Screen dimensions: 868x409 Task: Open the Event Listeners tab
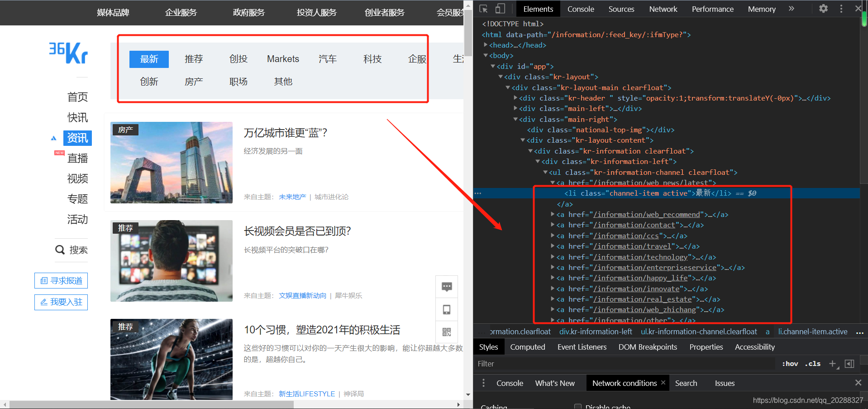tap(582, 347)
